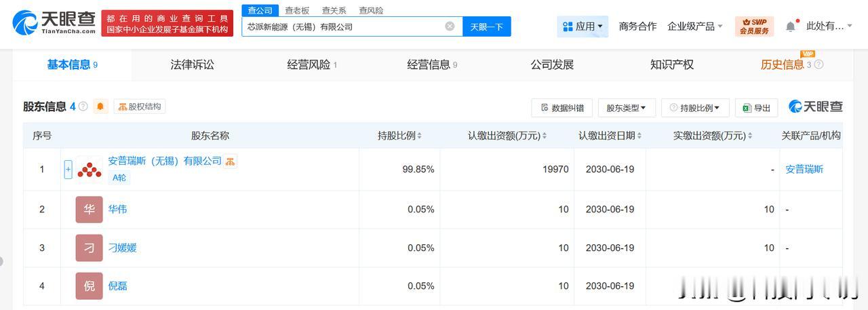Open the 应用 dropdown
The image size is (868, 310).
coord(583,26)
